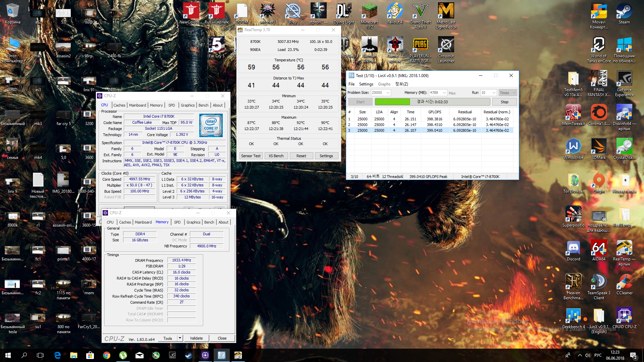This screenshot has height=362, width=644.
Task: Click the green LinX progress bar
Action: tap(392, 102)
